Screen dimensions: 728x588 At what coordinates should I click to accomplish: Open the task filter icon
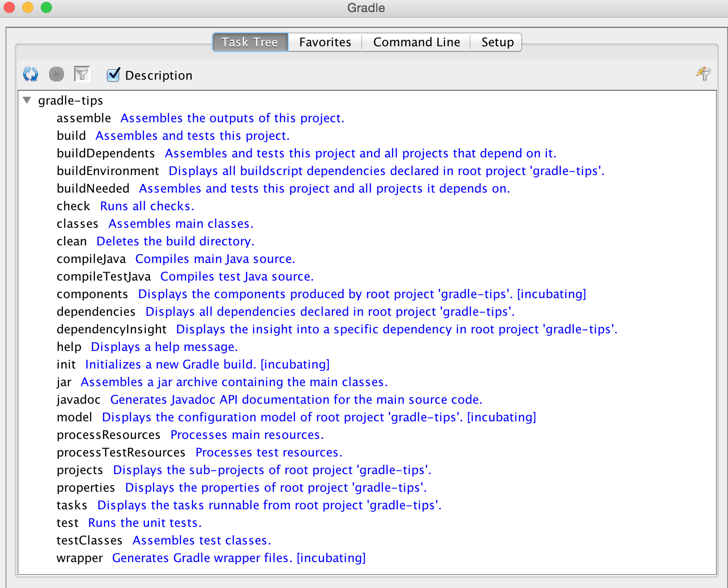click(82, 74)
